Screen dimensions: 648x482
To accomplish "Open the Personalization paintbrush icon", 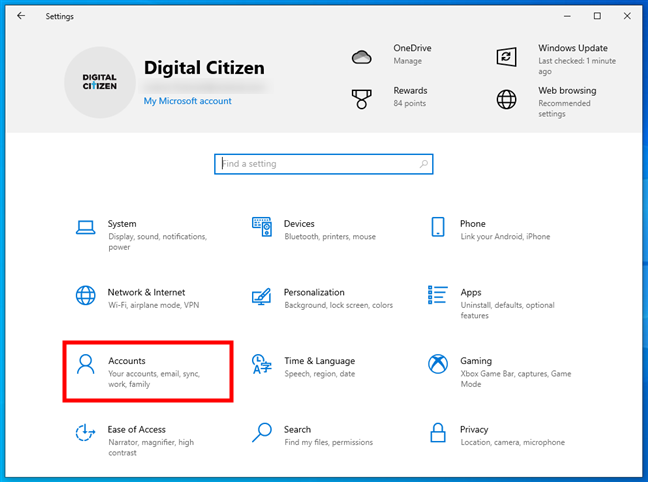I will 262,296.
